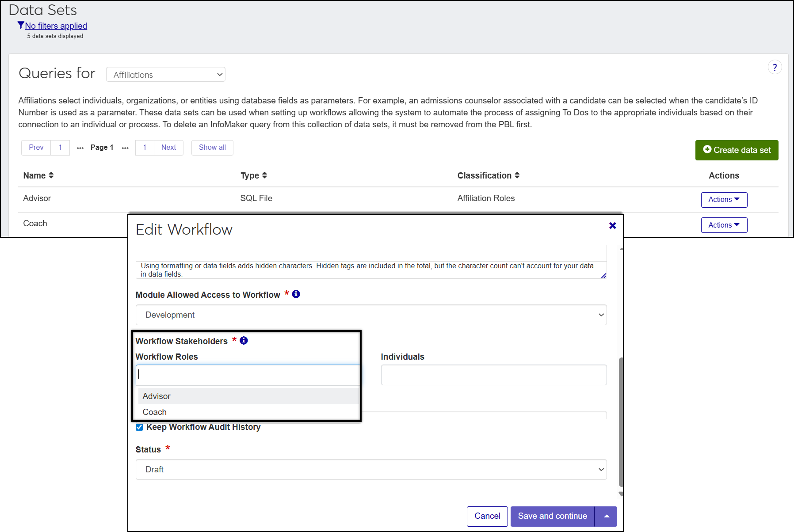Click the Show all pagination button
Viewport: 794px width, 532px height.
click(212, 148)
